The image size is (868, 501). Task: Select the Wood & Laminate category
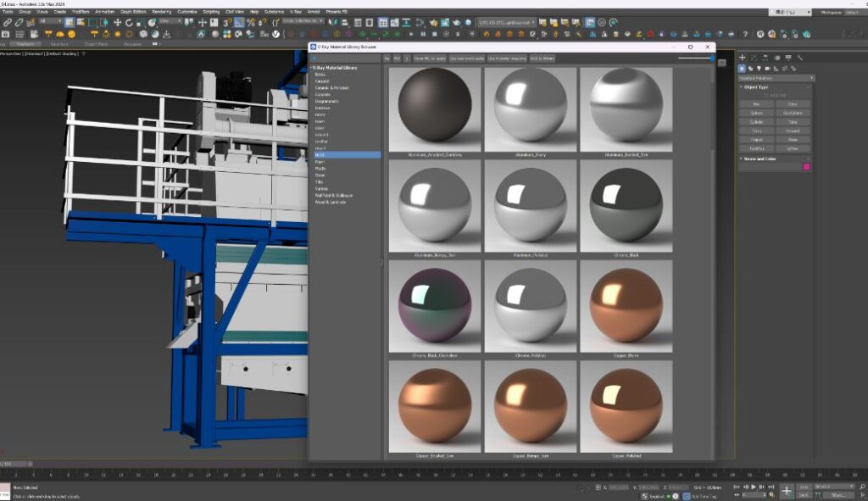(332, 201)
